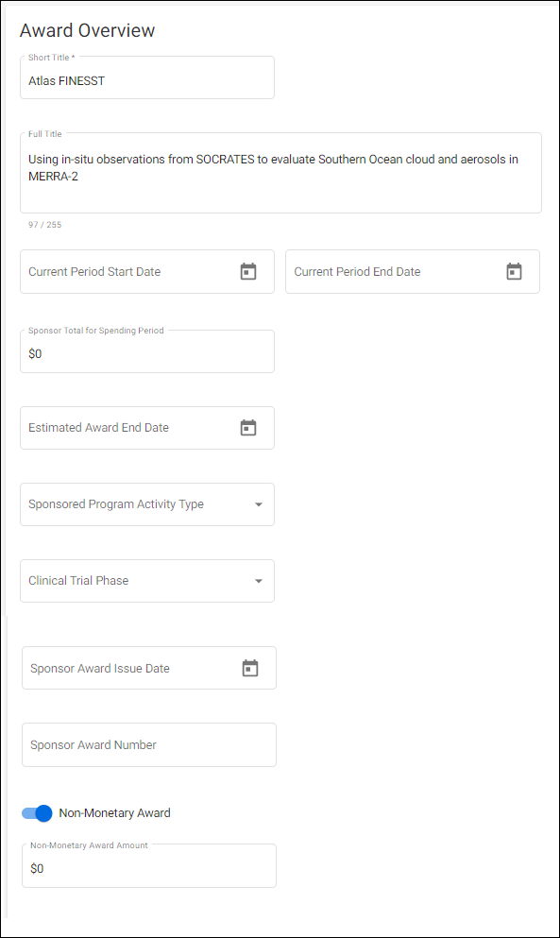Open the Current Period Start Date calendar picker
This screenshot has width=560, height=938.
tap(247, 271)
